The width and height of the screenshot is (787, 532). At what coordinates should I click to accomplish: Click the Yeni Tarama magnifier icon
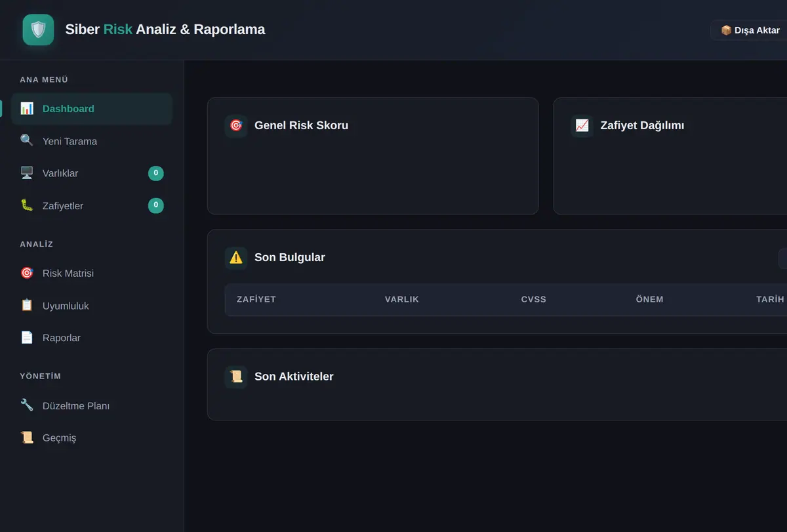pyautogui.click(x=27, y=140)
